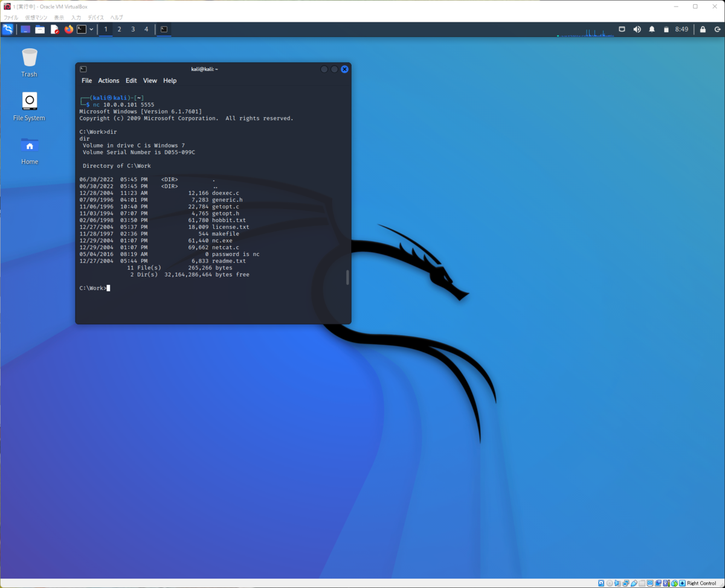725x588 pixels.
Task: Click VirtualBox keyboard capture arrow icon
Action: tap(682, 583)
